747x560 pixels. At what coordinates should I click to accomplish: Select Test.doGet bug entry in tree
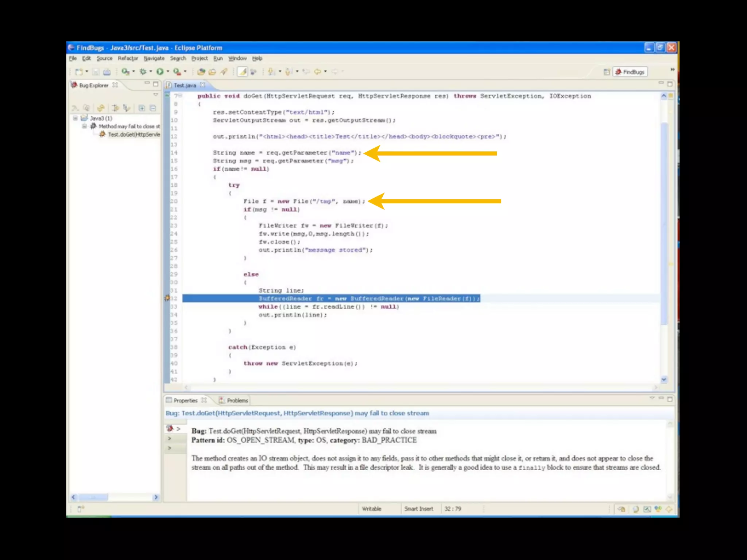[133, 135]
